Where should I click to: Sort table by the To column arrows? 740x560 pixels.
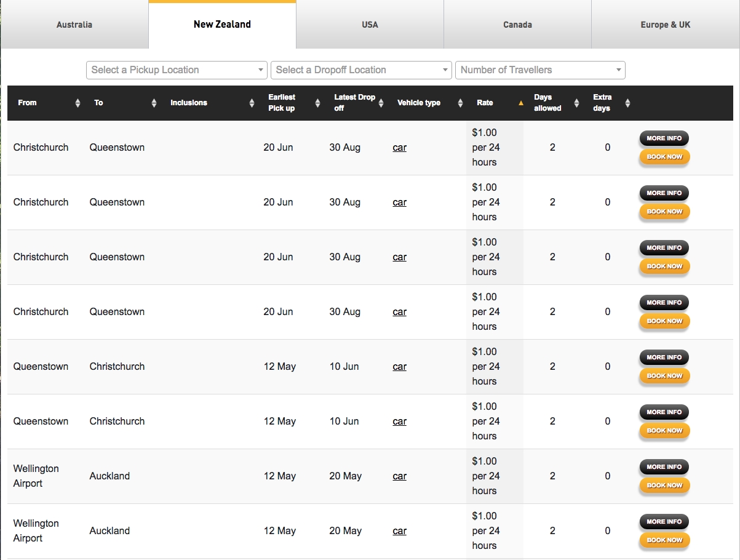click(x=154, y=103)
